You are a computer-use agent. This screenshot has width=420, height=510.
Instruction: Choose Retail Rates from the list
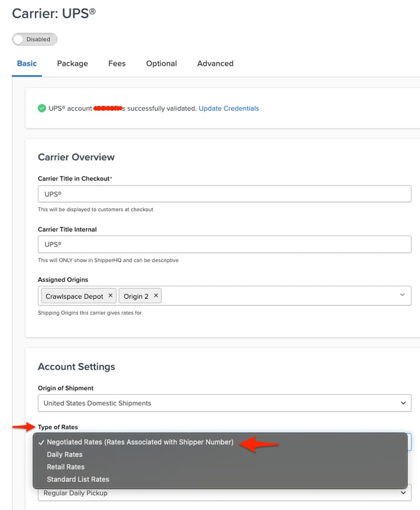65,467
